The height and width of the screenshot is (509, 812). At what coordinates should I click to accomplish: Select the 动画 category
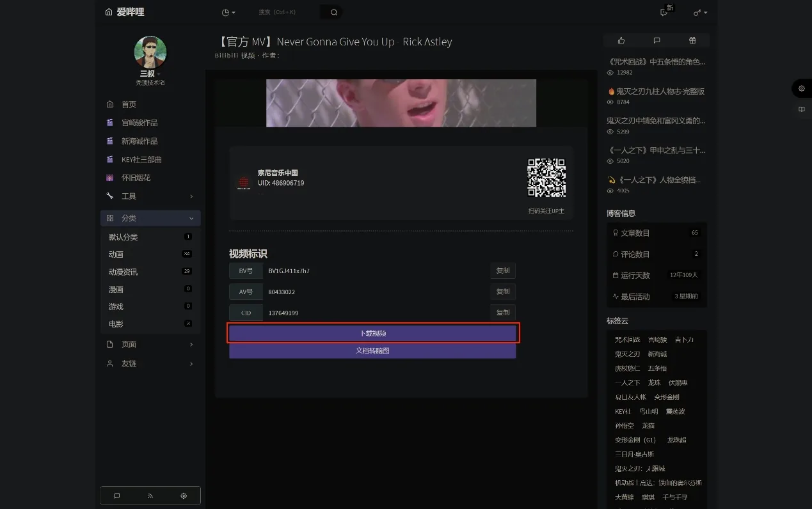[x=150, y=254]
